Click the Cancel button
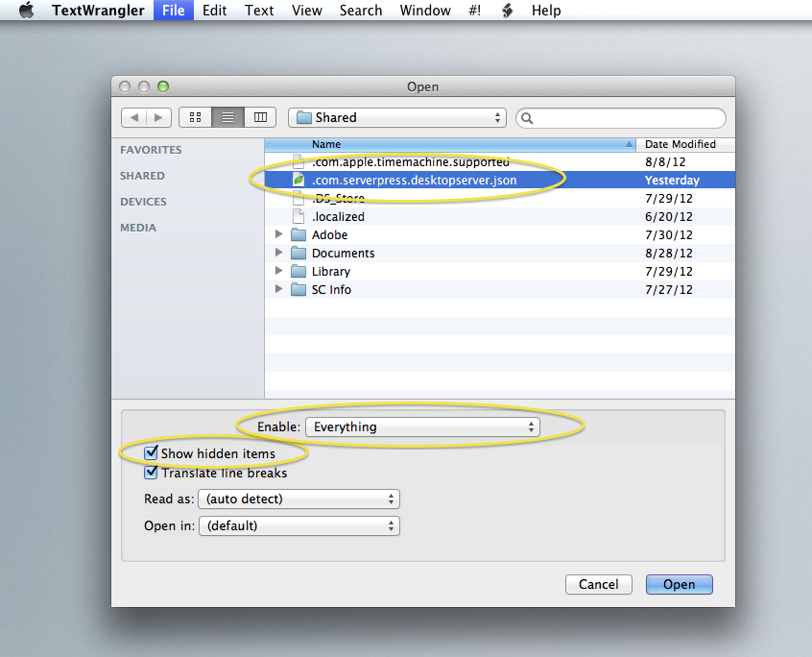The image size is (812, 657). [599, 584]
